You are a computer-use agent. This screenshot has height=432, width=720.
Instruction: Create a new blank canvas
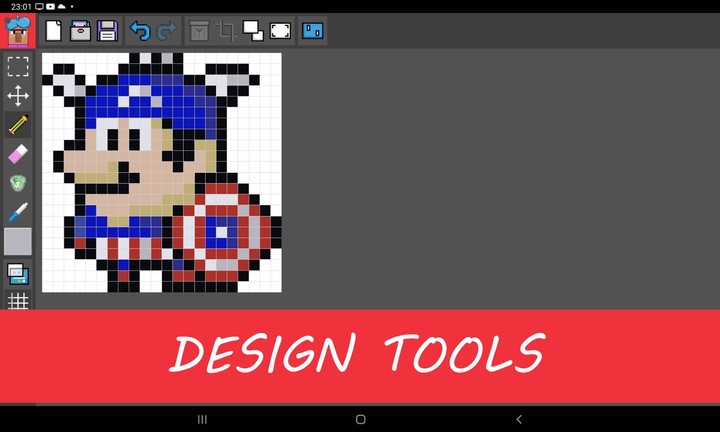tap(53, 31)
